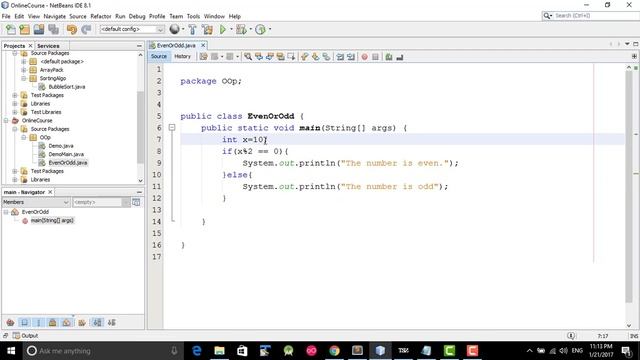640x360 pixels.
Task: Click the Find Previous Occurrence editor icon
Action: pos(259,57)
